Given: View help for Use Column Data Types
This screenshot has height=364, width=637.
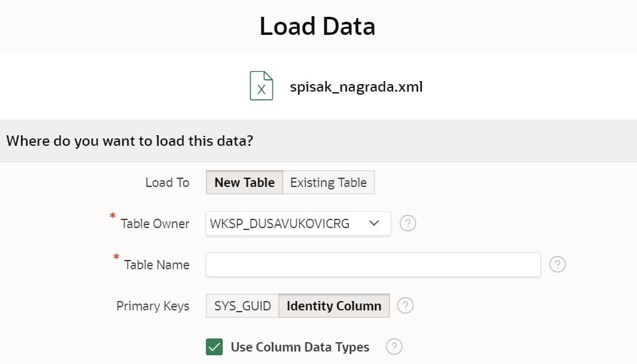Looking at the screenshot, I should coord(394,347).
